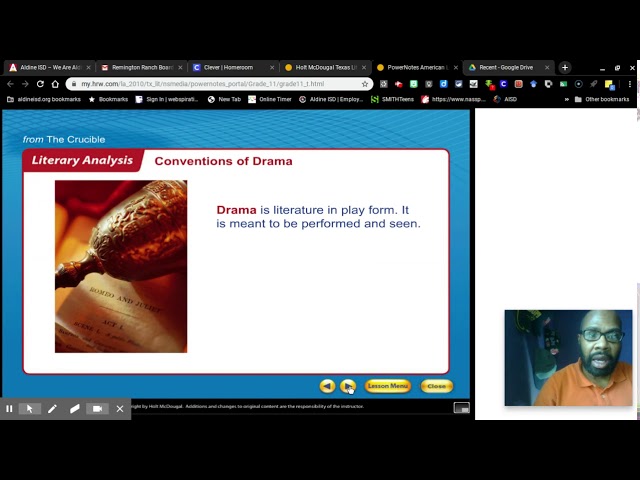Open the SMITHTeens bookmark
Viewport: 640px width, 480px height.
[392, 99]
